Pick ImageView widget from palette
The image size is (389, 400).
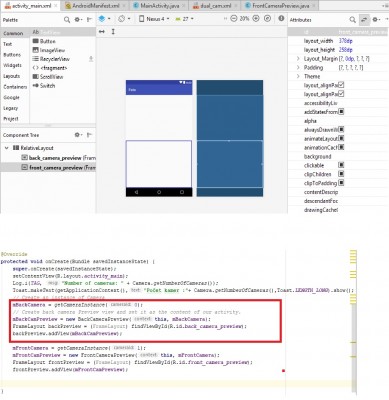49,50
